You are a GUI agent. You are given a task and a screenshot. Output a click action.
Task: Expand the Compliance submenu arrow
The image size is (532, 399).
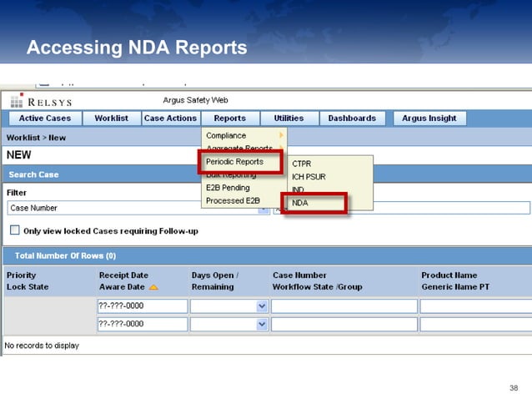tap(281, 135)
